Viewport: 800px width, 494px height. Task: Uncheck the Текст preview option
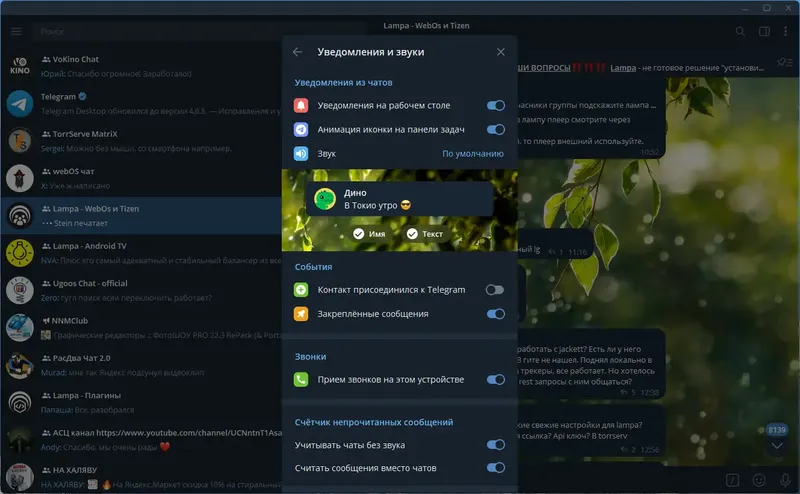coord(424,234)
